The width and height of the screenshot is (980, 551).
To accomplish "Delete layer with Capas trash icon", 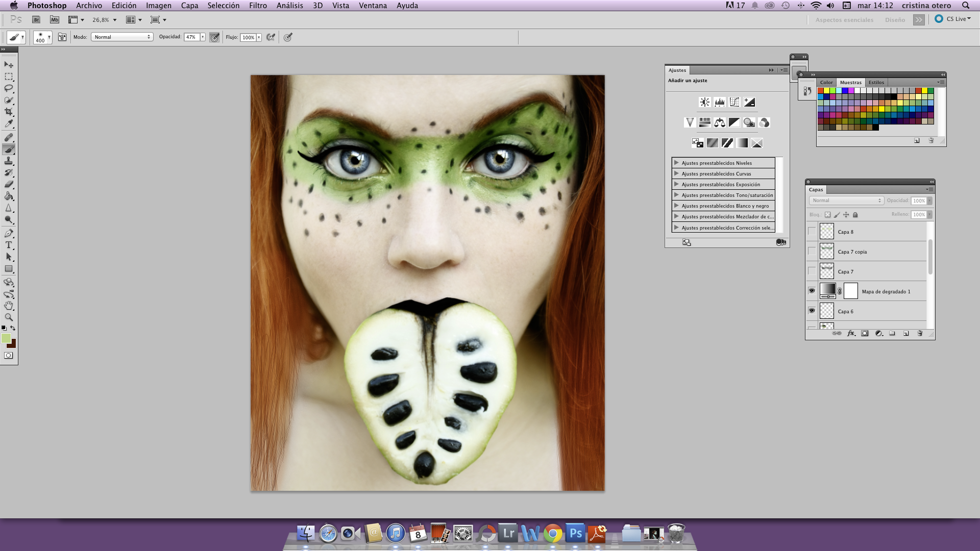I will point(920,334).
